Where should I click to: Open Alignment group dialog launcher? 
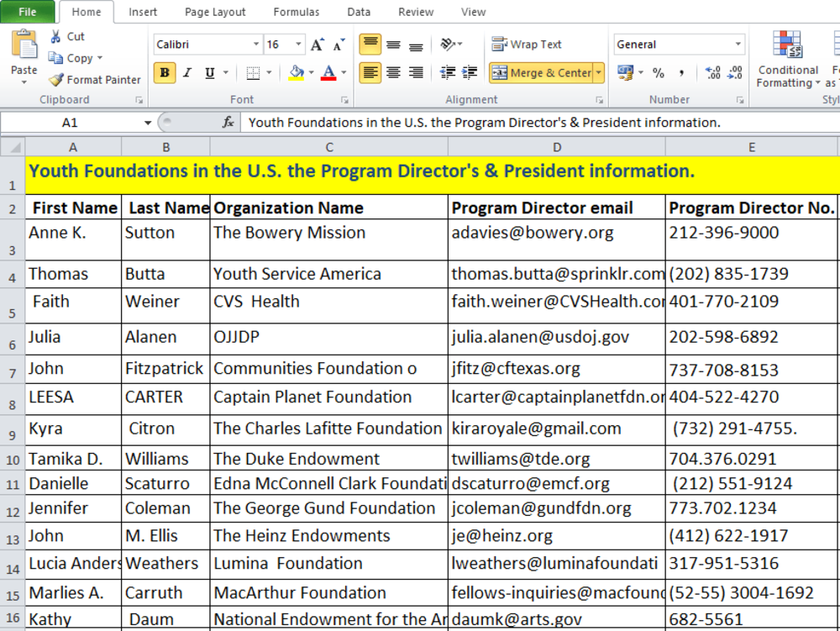click(x=599, y=100)
